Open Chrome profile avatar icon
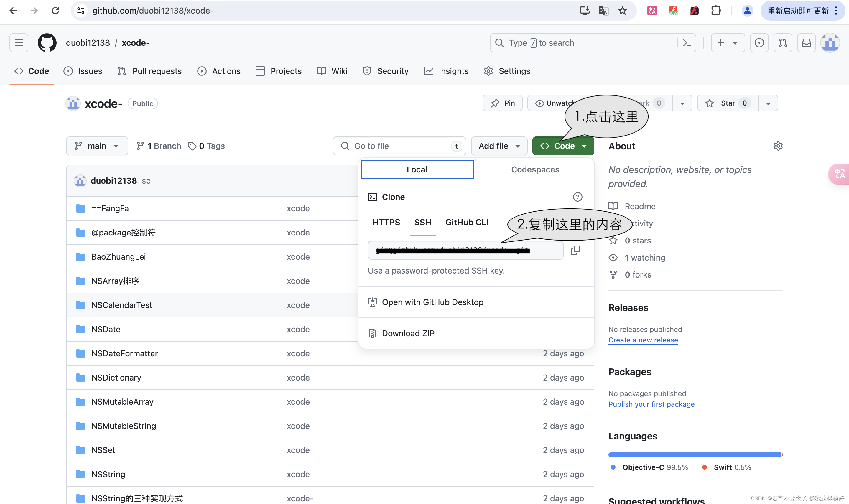Image resolution: width=849 pixels, height=504 pixels. [747, 11]
